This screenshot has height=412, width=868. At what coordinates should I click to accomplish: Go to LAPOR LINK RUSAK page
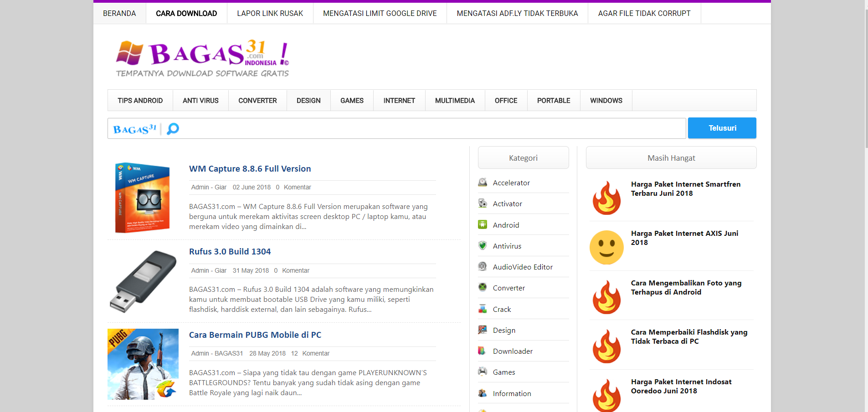tap(270, 14)
